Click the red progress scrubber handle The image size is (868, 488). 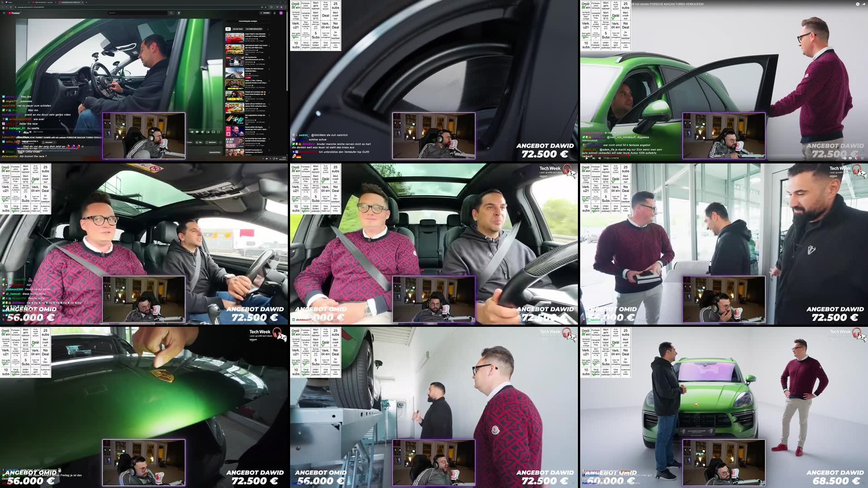pos(629,155)
